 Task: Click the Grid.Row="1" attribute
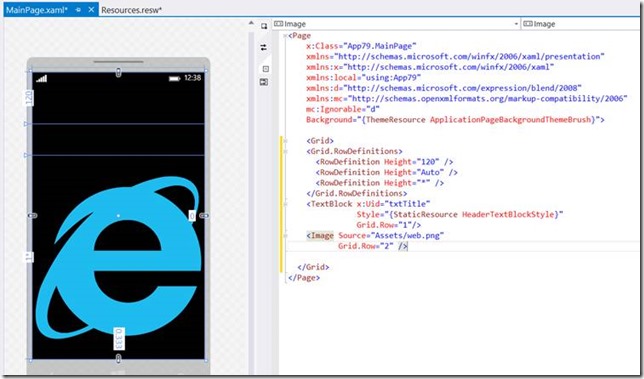pyautogui.click(x=384, y=225)
